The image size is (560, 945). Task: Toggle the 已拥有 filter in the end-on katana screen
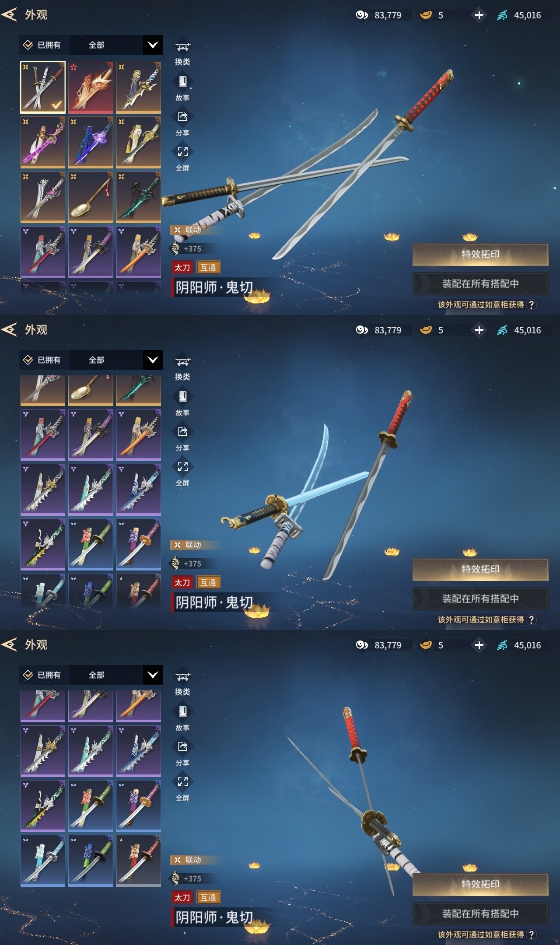point(43,675)
